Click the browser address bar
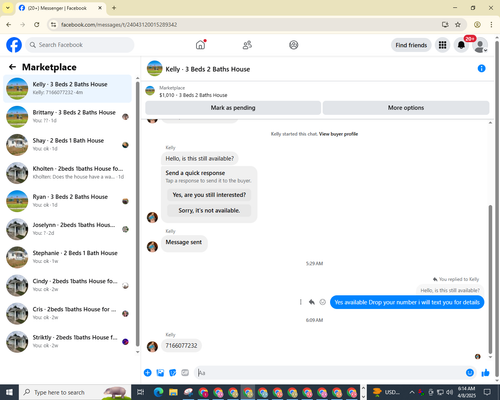The width and height of the screenshot is (500, 400). [247, 24]
